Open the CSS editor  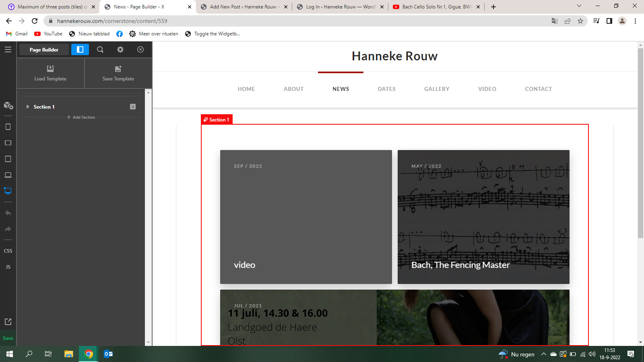coord(8,251)
